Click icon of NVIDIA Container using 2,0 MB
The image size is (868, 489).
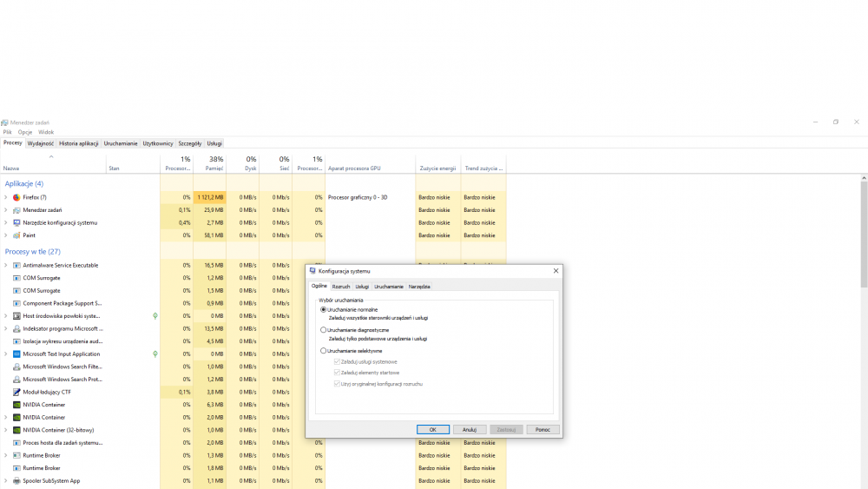16,418
